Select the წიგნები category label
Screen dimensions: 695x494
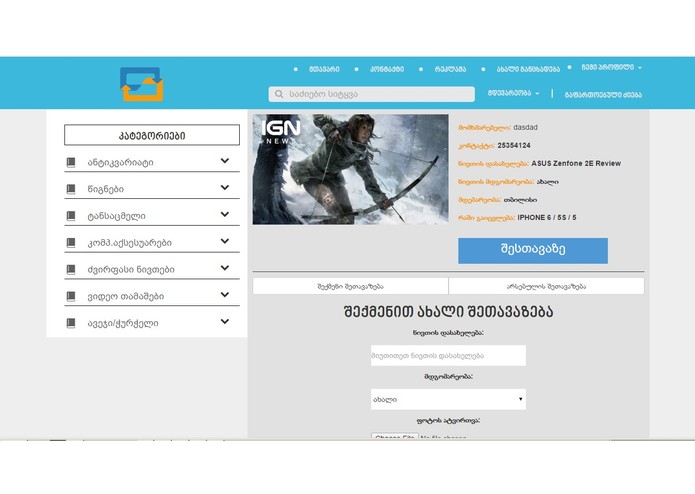coord(105,189)
